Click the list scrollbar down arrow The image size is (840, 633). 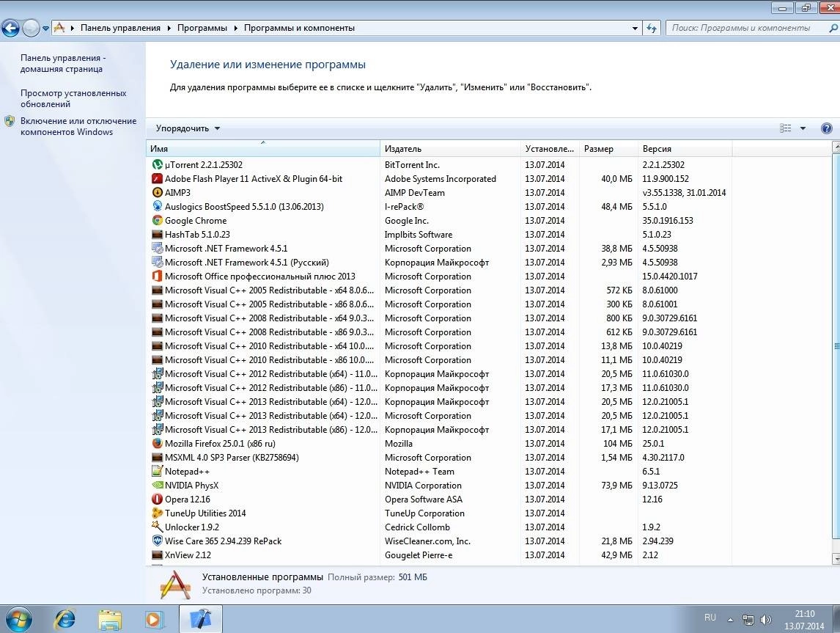(x=836, y=559)
